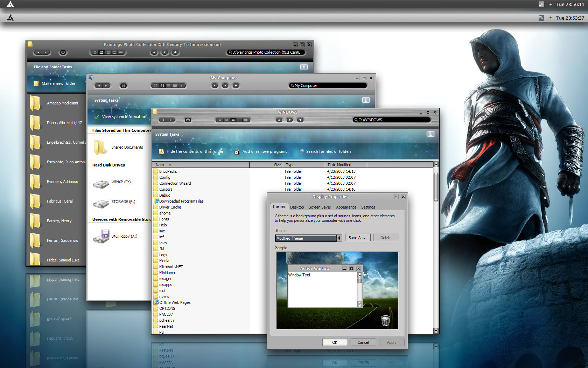Open the 3½ Floppy (A:) icon

(101, 237)
